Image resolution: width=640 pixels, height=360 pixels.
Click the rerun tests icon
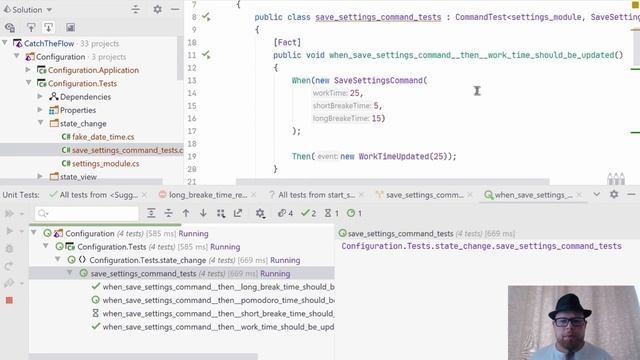pyautogui.click(x=9, y=266)
